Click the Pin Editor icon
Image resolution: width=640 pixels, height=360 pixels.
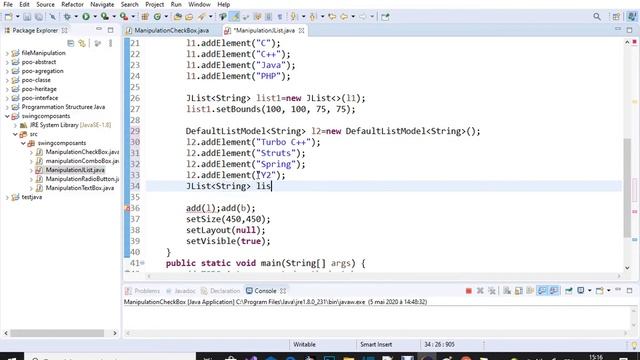coord(385,17)
